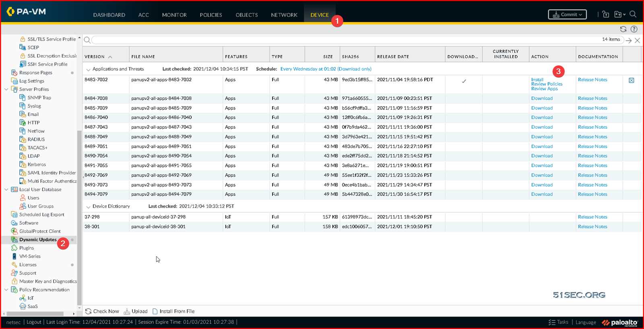Click Review Policies for 8483-7032
The width and height of the screenshot is (644, 329).
(x=547, y=84)
